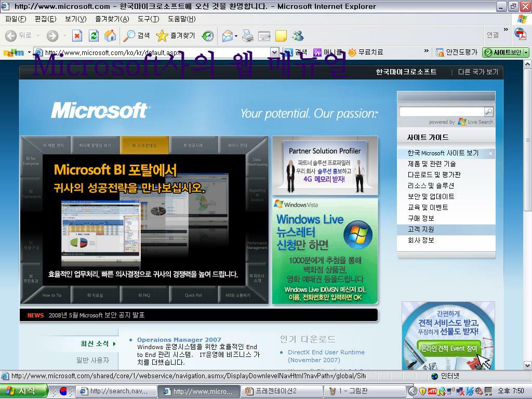The width and height of the screenshot is (532, 399).
Task: Expand the 사이트보안 dropdown arrow
Action: tap(526, 52)
